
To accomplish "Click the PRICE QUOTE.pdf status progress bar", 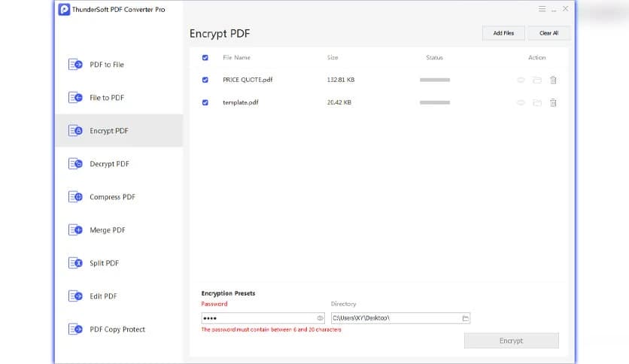I will [434, 80].
